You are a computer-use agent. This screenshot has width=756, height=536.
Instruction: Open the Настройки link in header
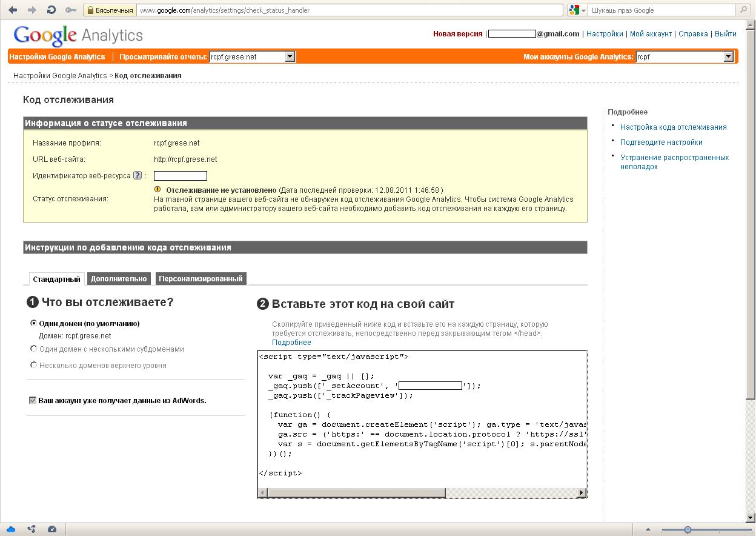(605, 34)
